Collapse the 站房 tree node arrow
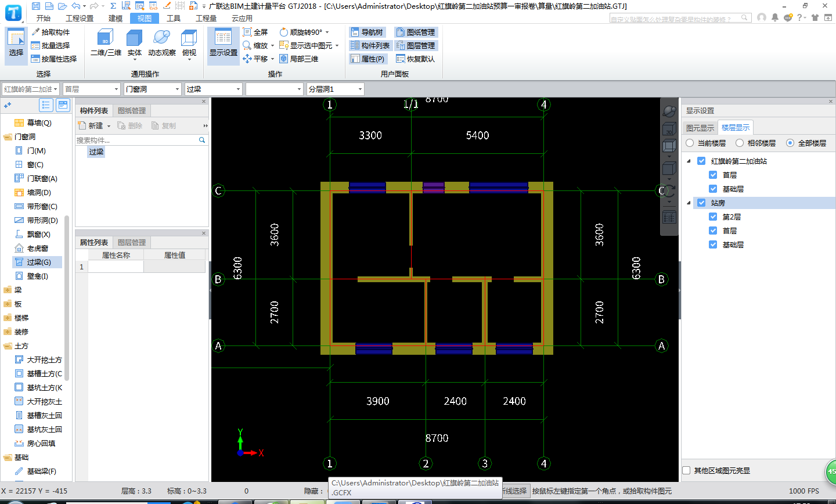The image size is (836, 504). [689, 203]
